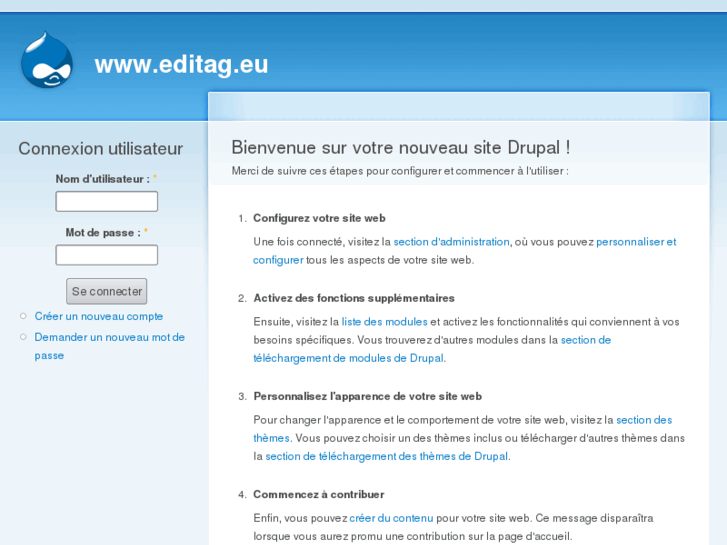
Task: Click Personnalisez l'apparence de votre site web heading
Action: [368, 396]
